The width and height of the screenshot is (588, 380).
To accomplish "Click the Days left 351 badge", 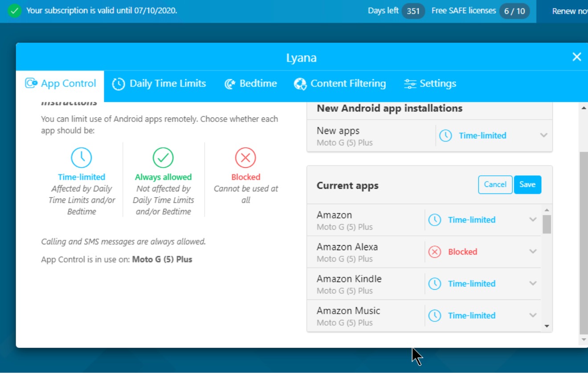I will click(x=413, y=11).
